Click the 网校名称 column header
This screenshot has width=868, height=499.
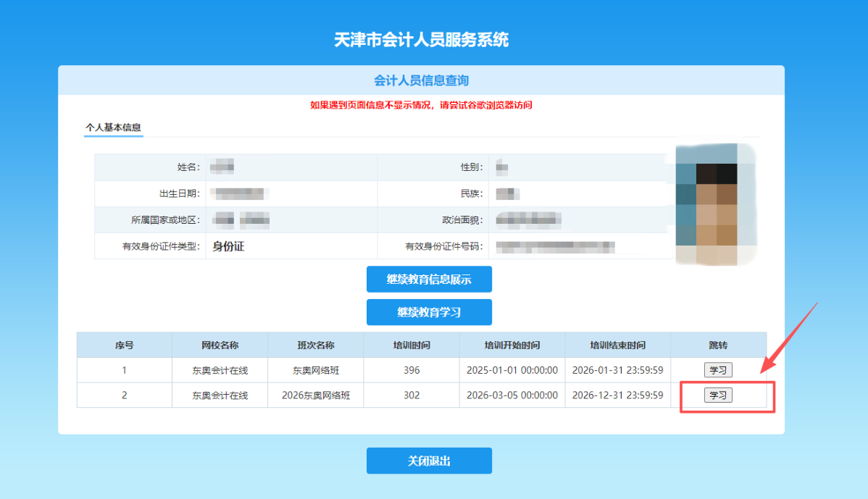[x=218, y=345]
